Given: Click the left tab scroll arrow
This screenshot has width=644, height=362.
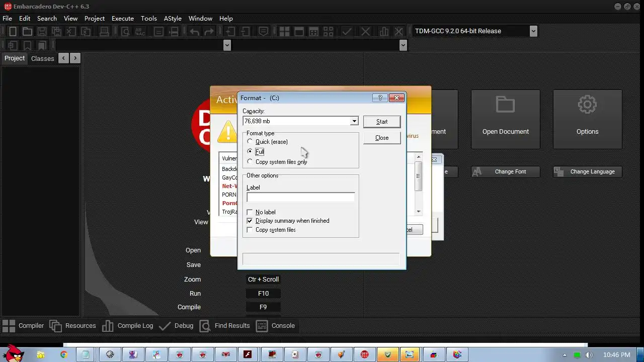Looking at the screenshot, I should (63, 58).
